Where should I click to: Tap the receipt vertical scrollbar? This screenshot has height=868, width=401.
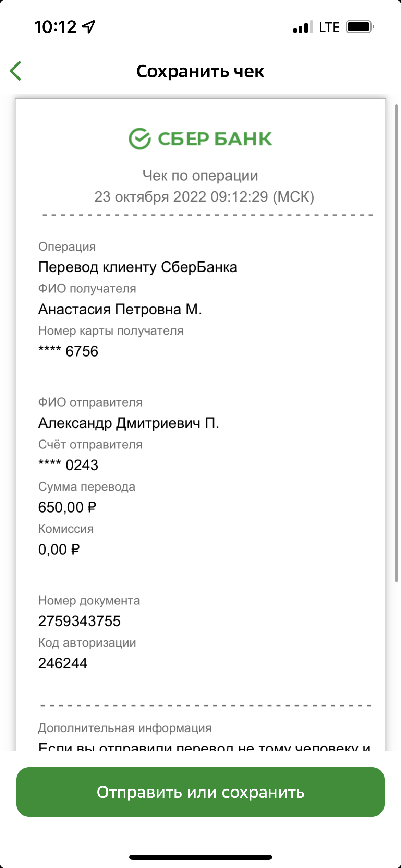click(396, 343)
